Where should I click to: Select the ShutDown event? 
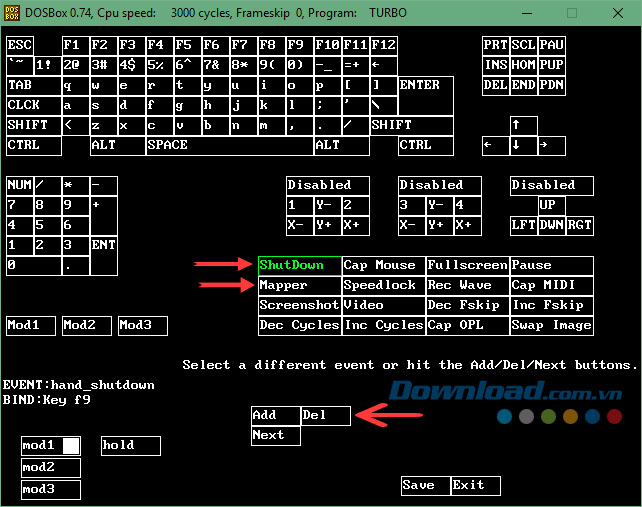[x=300, y=266]
